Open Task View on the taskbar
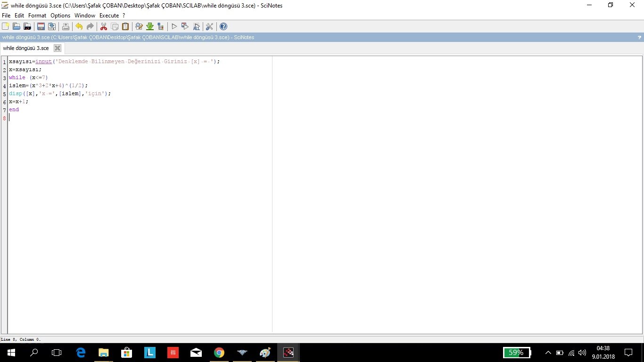Viewport: 644px width, 362px height. [57, 353]
